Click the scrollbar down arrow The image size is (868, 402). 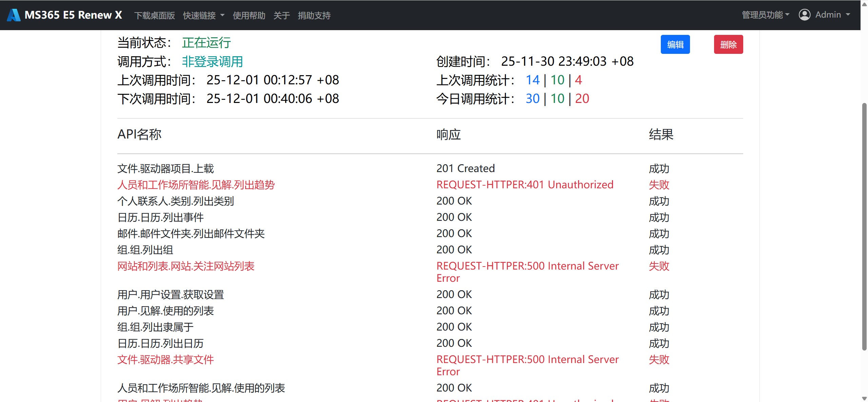pos(864,399)
